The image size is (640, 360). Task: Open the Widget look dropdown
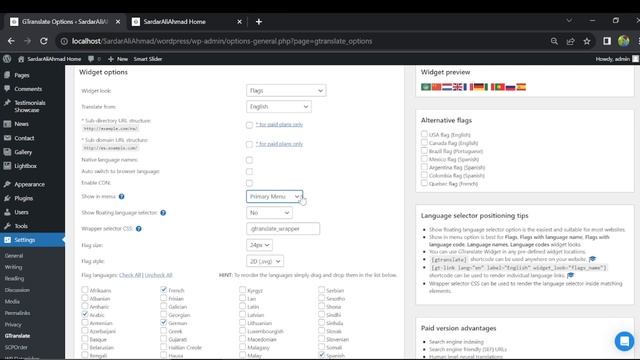click(286, 90)
